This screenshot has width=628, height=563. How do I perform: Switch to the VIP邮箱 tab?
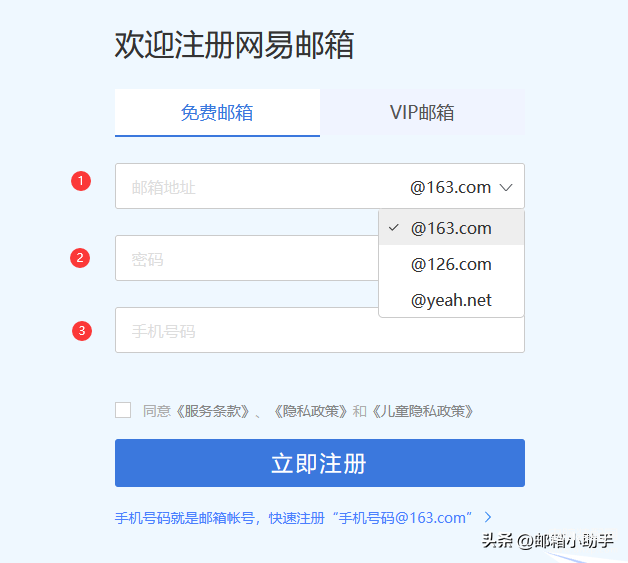coord(422,113)
